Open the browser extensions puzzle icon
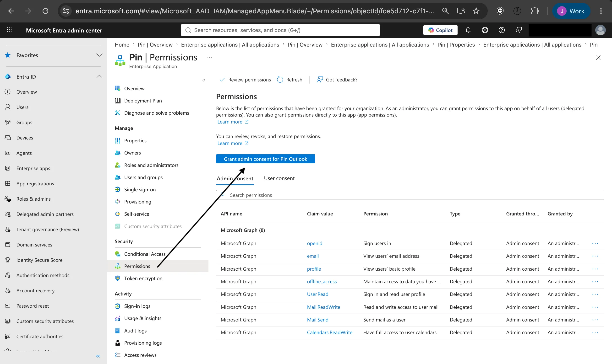The image size is (612, 364). click(x=535, y=11)
